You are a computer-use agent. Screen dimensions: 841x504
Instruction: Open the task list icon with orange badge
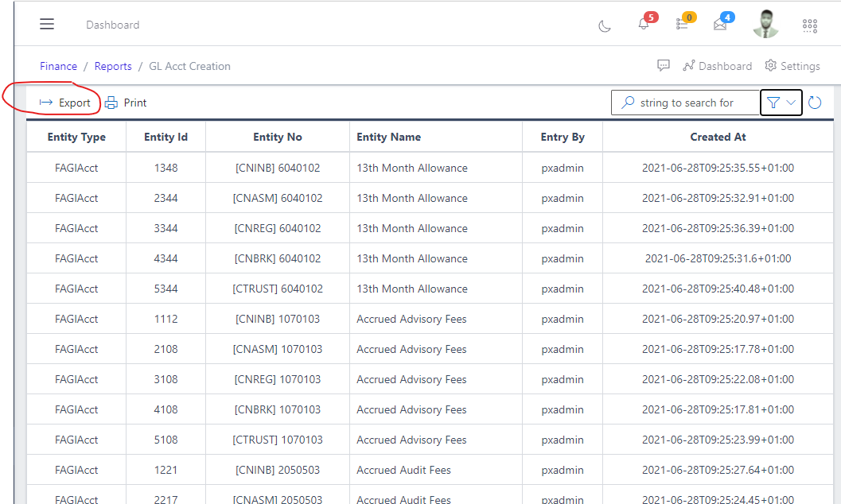point(682,25)
